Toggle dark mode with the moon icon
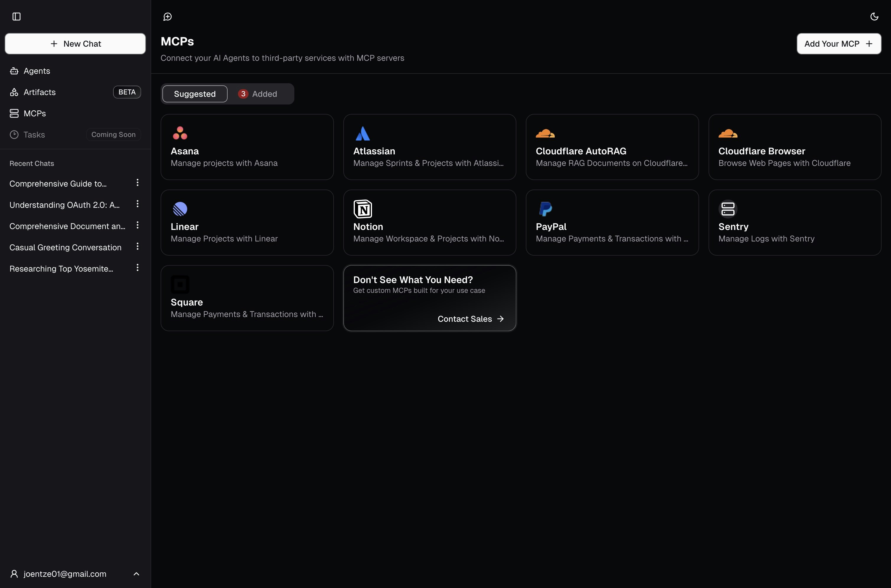891x588 pixels. point(874,17)
